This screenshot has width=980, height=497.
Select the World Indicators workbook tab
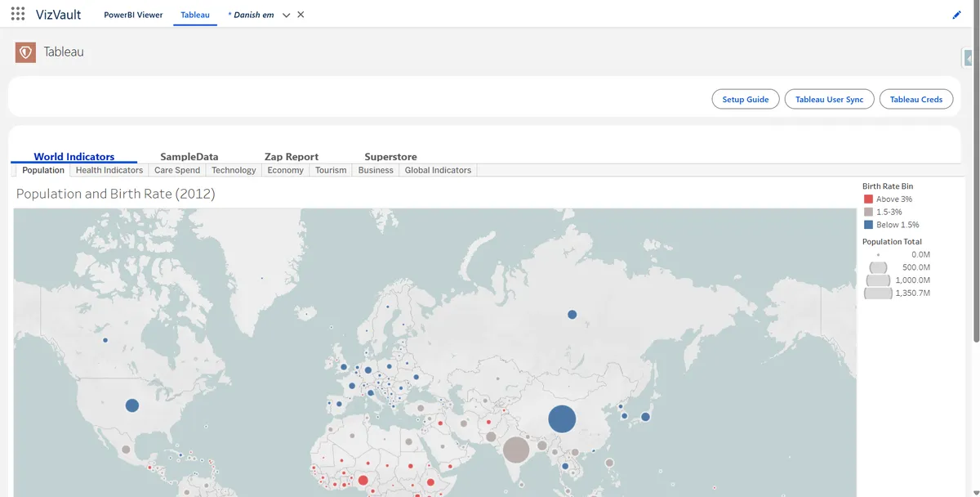tap(74, 157)
